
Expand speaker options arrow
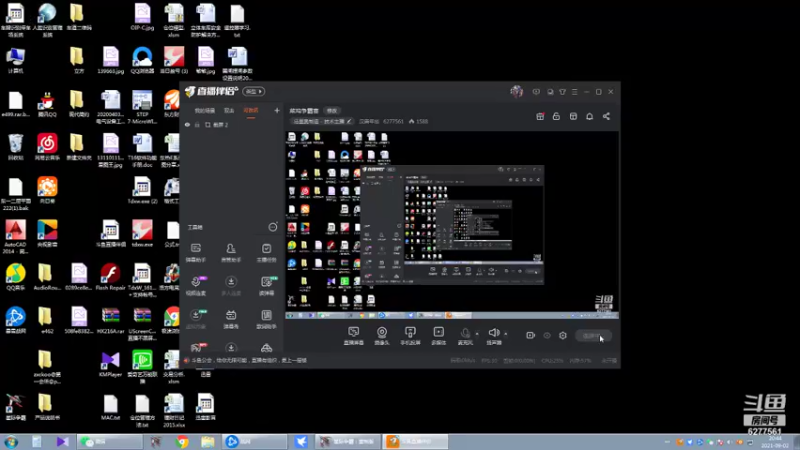pos(506,334)
